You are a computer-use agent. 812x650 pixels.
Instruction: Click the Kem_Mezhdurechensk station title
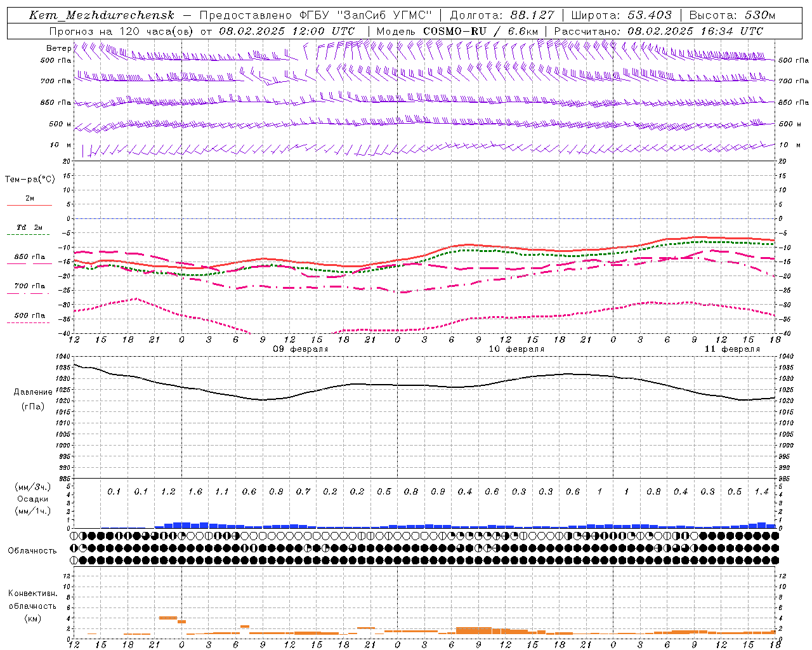(101, 15)
